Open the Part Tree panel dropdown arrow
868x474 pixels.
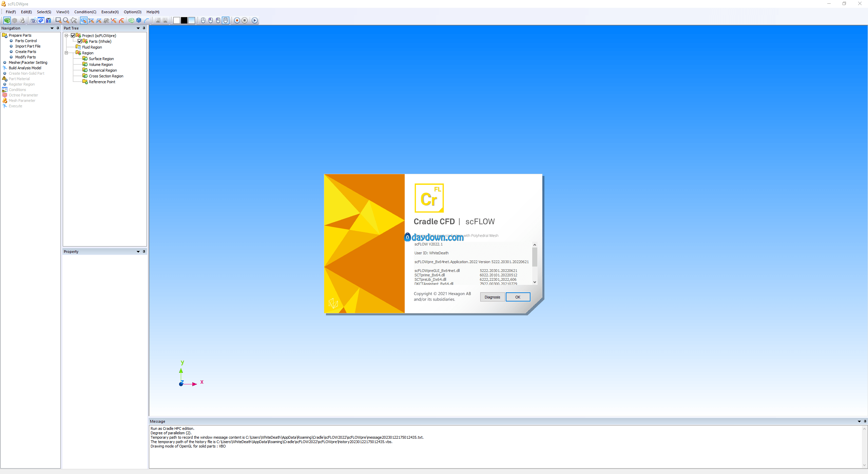138,28
